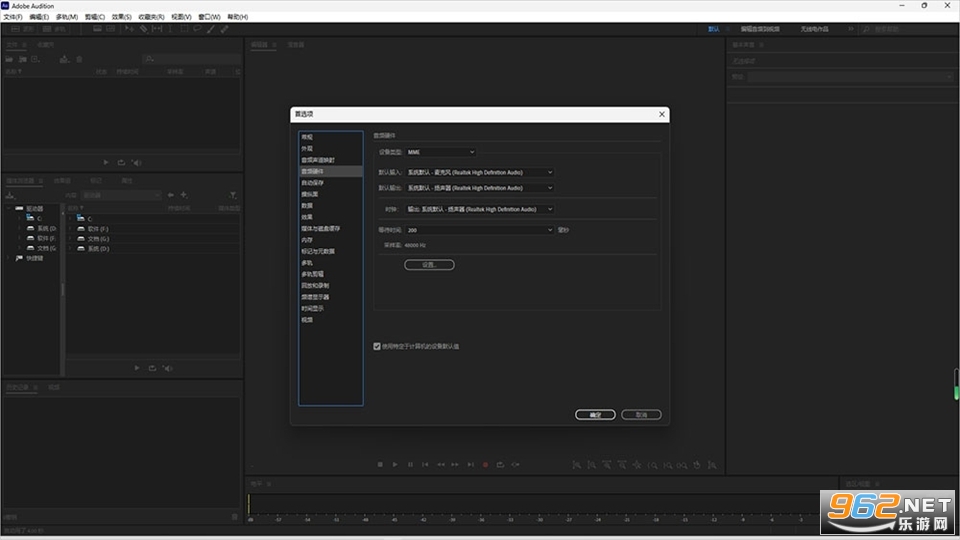Toggle Skip Selection in editor transport

pos(516,465)
